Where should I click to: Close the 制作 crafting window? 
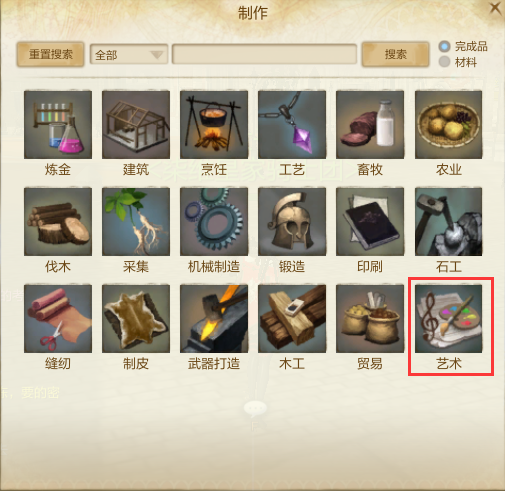(496, 8)
